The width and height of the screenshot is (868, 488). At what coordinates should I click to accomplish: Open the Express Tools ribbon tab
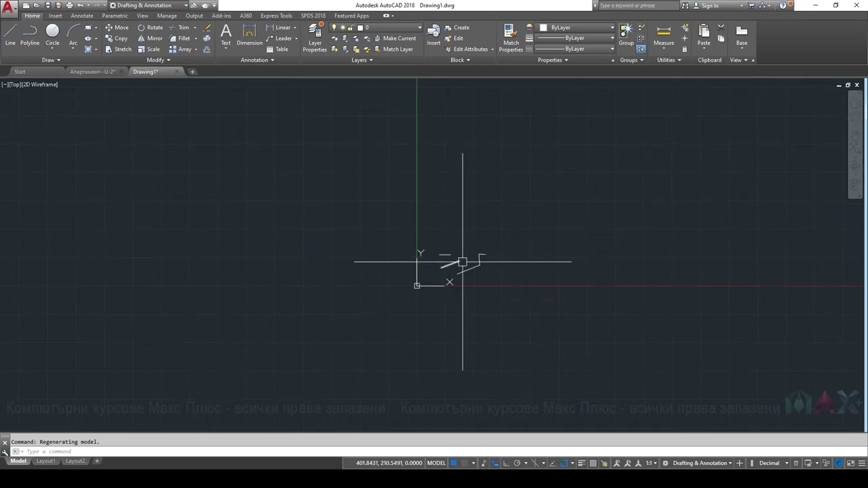coord(276,16)
